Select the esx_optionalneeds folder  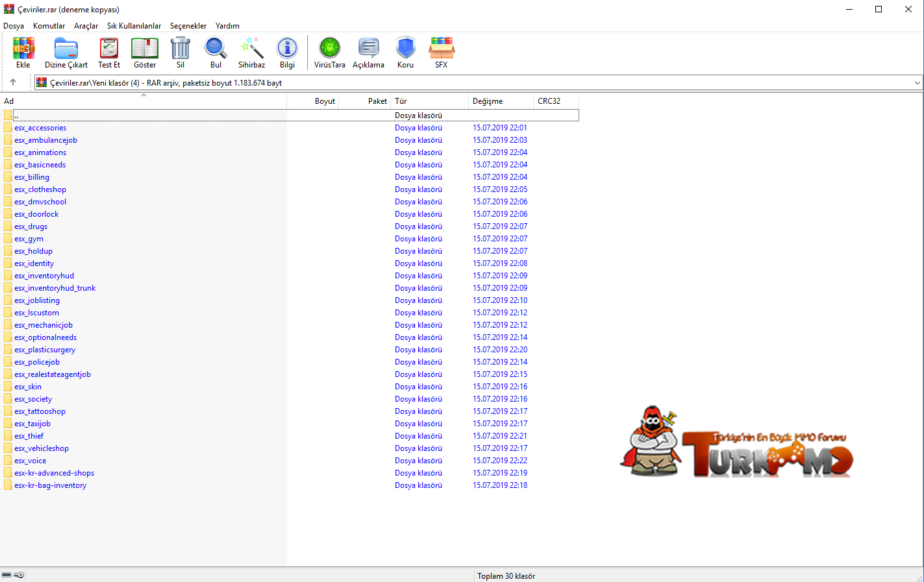pos(45,337)
